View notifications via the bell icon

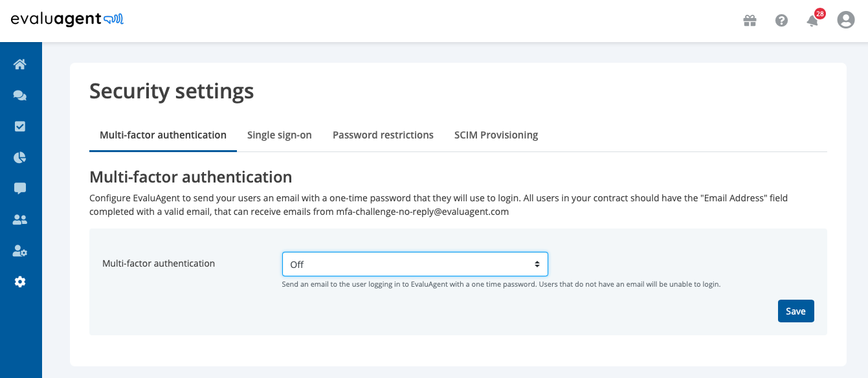812,21
